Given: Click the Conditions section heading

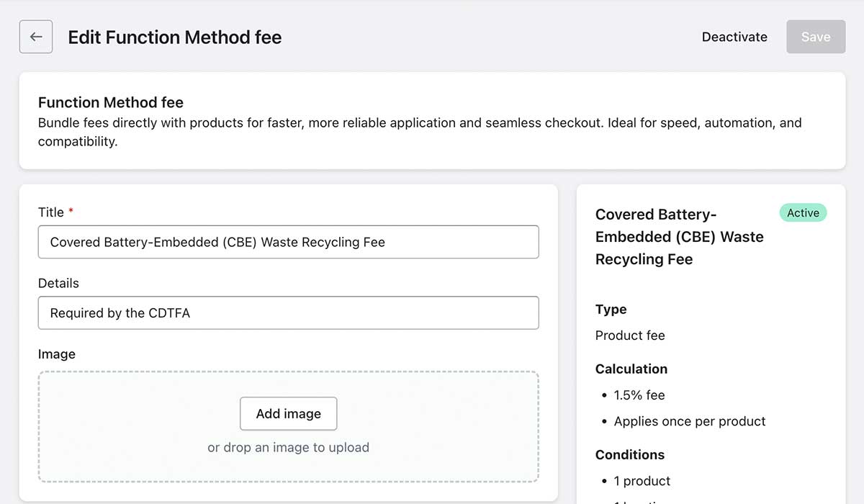Looking at the screenshot, I should pyautogui.click(x=629, y=454).
